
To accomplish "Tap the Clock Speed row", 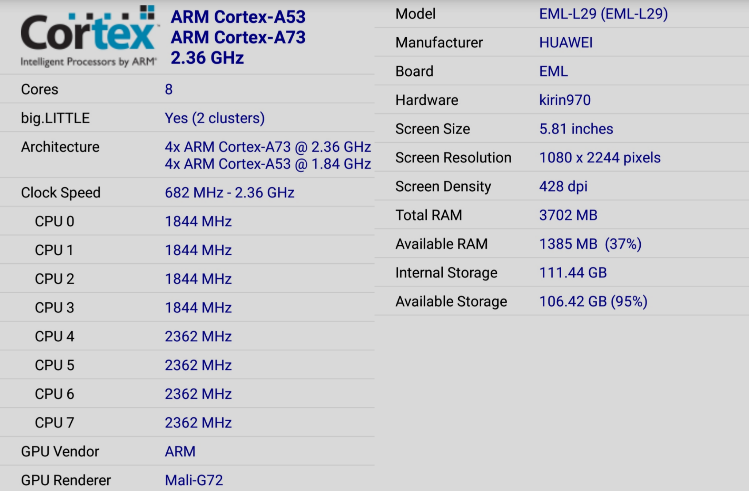I will 187,192.
